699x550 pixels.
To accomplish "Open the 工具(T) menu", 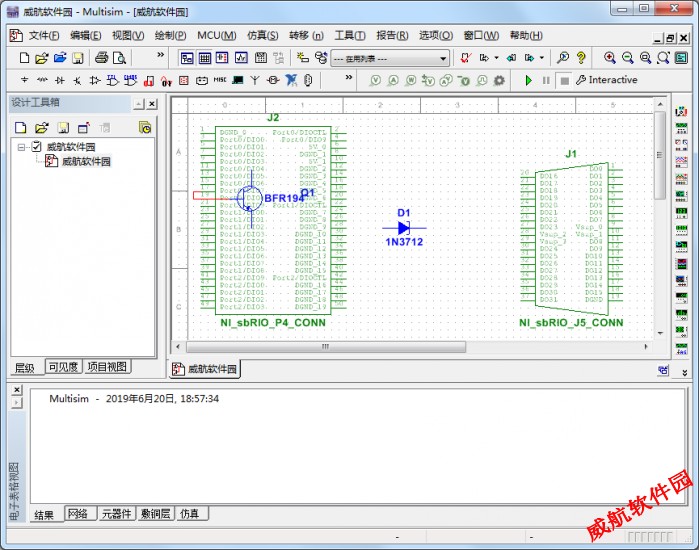I will 350,36.
